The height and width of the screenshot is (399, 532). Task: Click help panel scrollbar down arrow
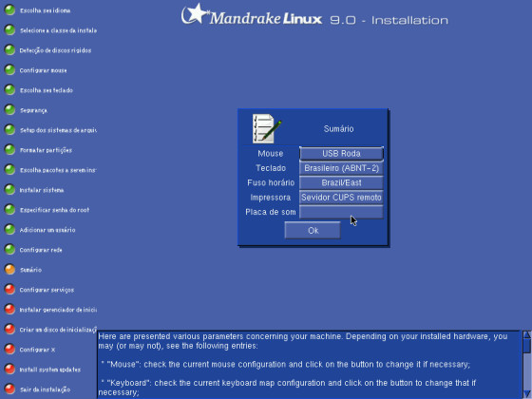point(527,393)
